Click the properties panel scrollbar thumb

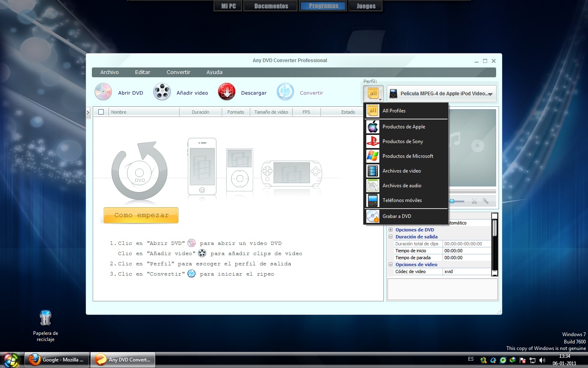click(x=494, y=228)
